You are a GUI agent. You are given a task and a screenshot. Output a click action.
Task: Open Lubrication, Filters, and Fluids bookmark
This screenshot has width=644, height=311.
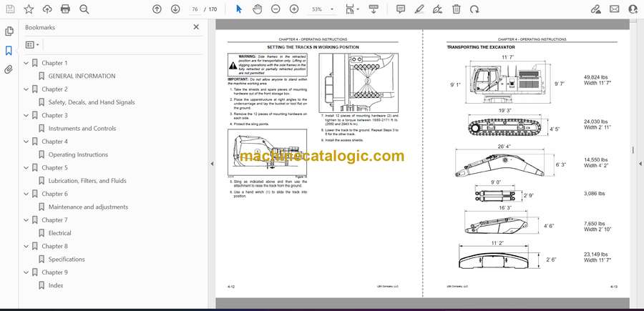pyautogui.click(x=87, y=181)
